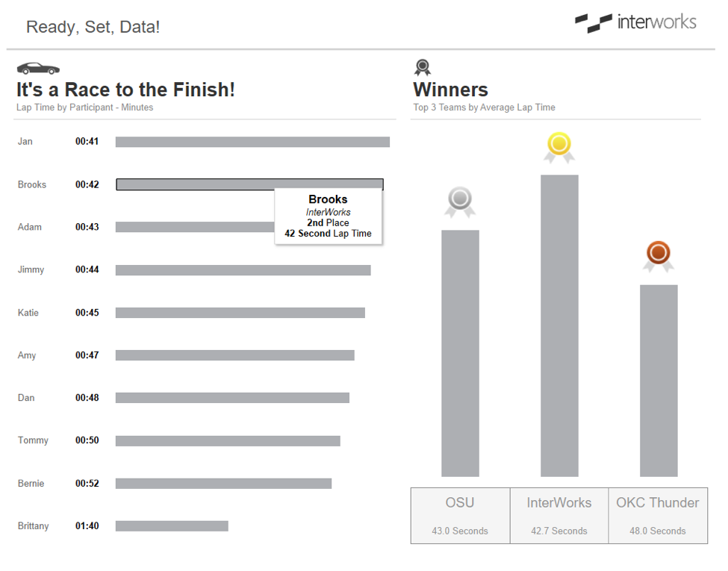Select the OSU team column bar

point(460,353)
